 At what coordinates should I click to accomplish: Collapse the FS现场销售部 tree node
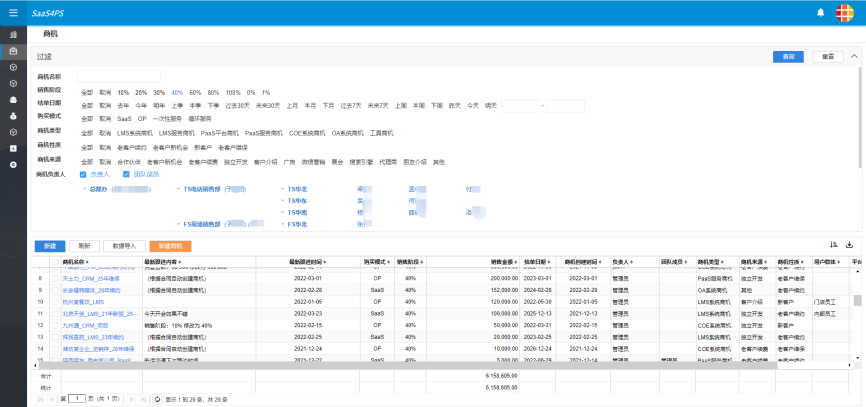pos(178,225)
